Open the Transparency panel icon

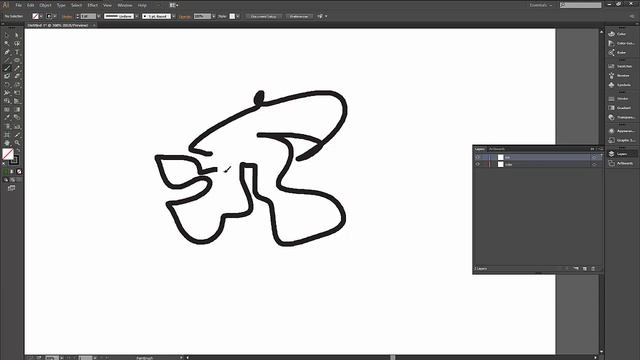[611, 118]
